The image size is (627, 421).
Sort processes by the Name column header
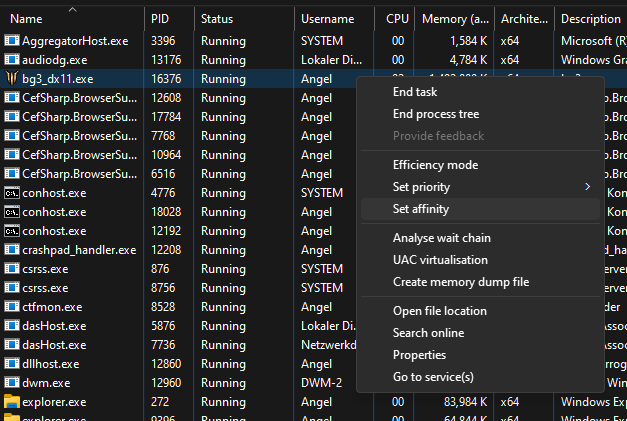coord(26,19)
